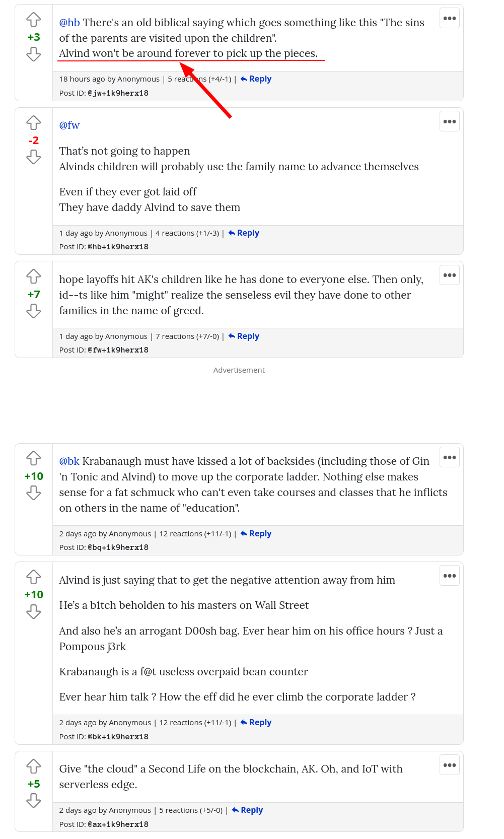Open options menu on Wall Street comment

449,576
